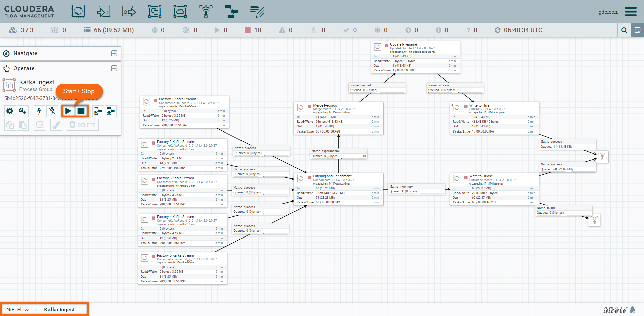The height and width of the screenshot is (316, 644).
Task: Select Factory 4 Kafka Stream processor
Action: click(182, 230)
